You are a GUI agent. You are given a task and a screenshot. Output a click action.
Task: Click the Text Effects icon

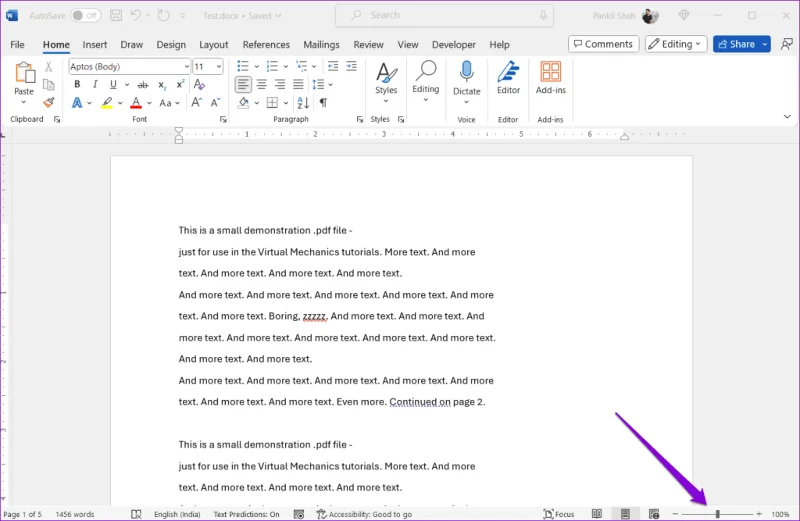click(x=77, y=103)
